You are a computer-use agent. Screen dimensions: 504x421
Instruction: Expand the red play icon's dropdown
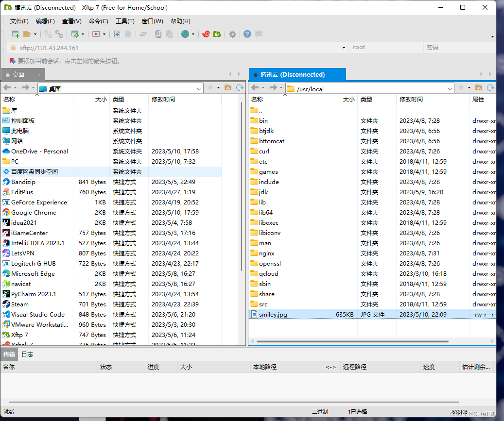pyautogui.click(x=104, y=34)
